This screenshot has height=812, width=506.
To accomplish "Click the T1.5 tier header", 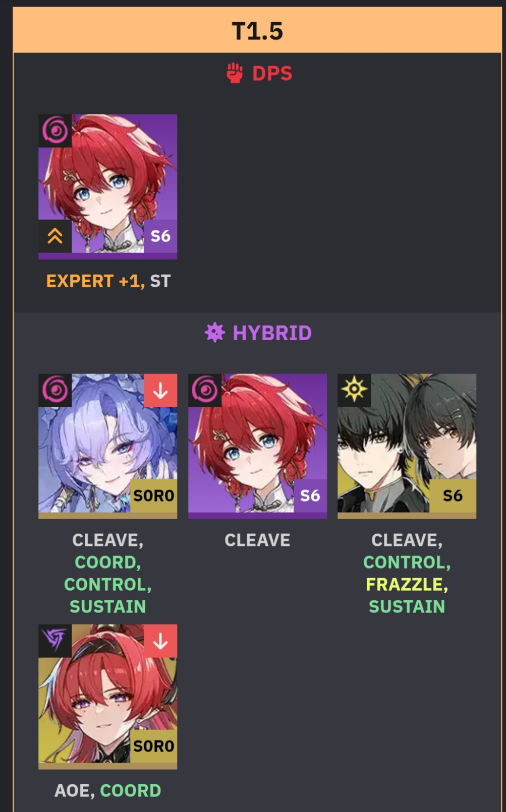I will [257, 30].
